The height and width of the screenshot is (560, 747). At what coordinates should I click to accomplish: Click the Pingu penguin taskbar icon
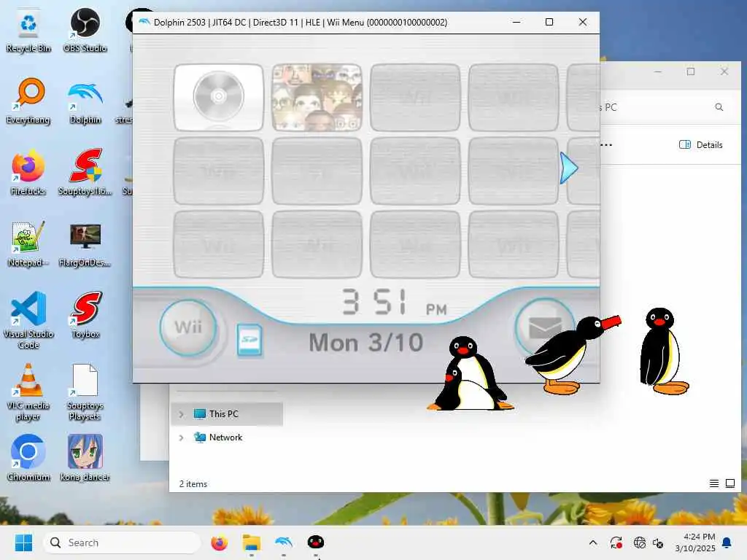pyautogui.click(x=315, y=542)
